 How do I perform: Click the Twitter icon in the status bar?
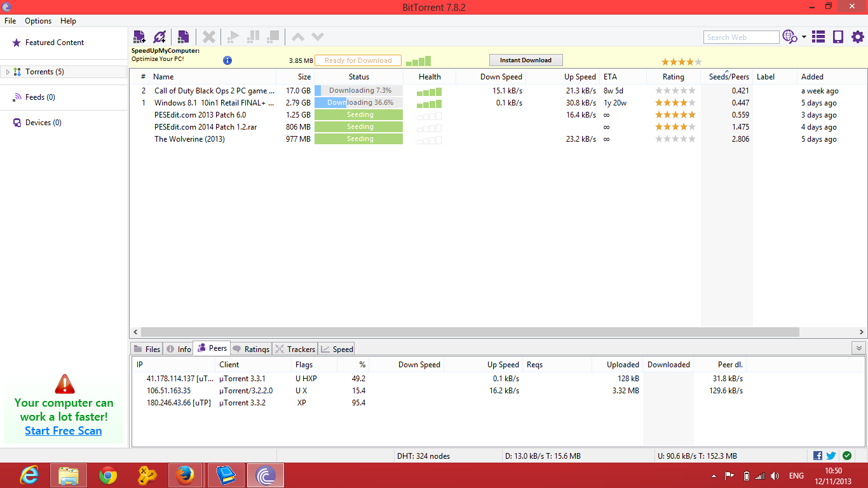coord(831,456)
